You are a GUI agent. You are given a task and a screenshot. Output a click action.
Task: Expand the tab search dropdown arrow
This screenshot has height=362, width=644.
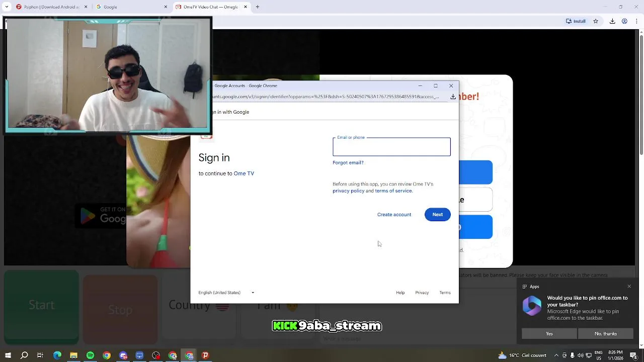click(7, 7)
